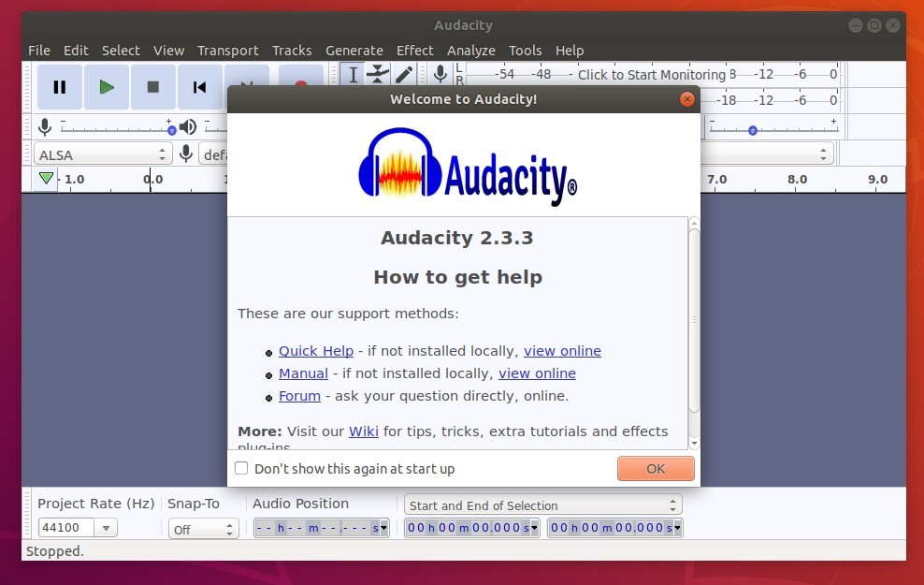Open the rightmost device dropdown in device toolbar

767,154
